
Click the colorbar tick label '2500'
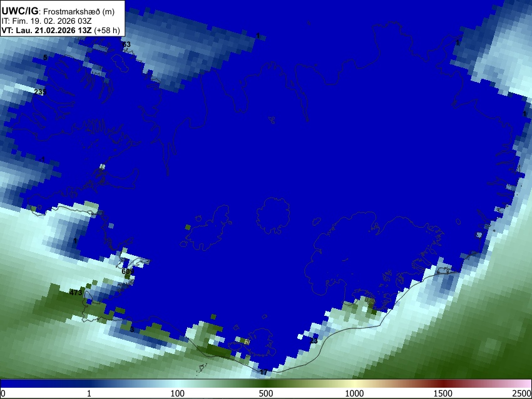pos(523,393)
